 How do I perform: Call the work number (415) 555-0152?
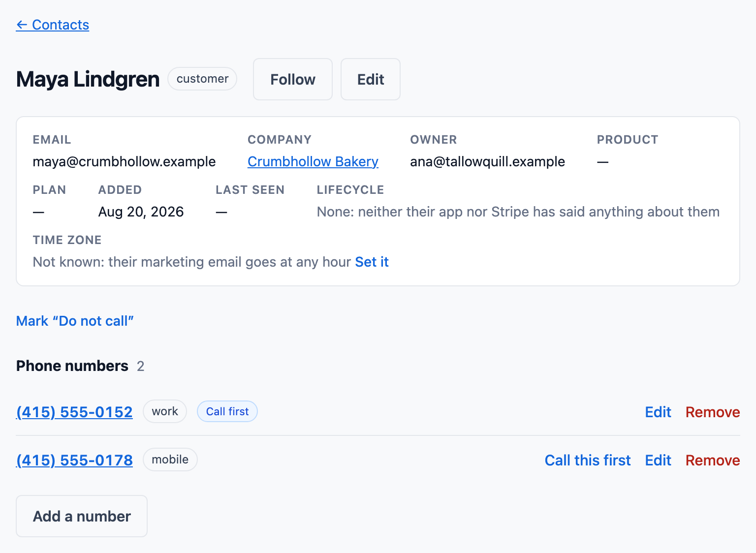pos(74,412)
